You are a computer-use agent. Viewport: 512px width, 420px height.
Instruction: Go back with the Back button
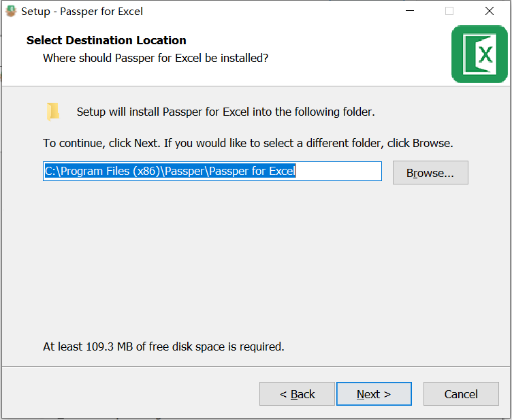(x=297, y=394)
